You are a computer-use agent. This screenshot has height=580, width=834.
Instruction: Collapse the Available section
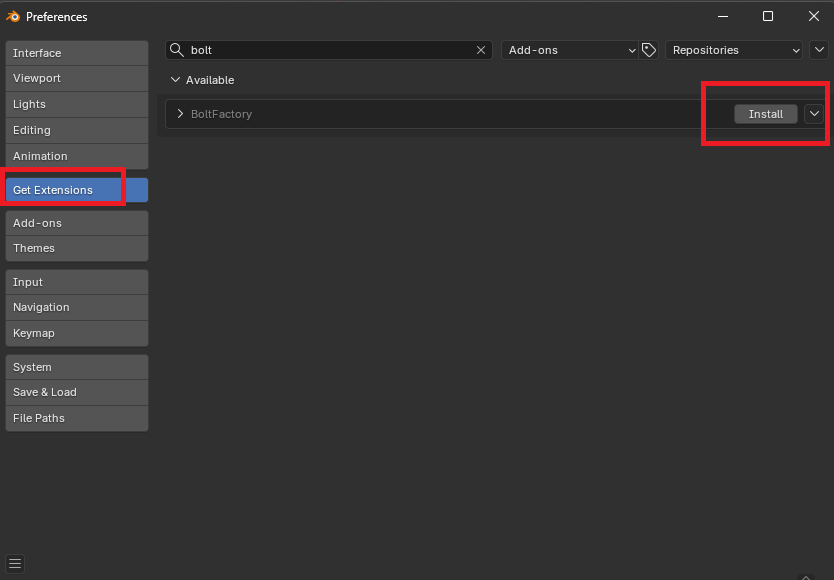[176, 80]
